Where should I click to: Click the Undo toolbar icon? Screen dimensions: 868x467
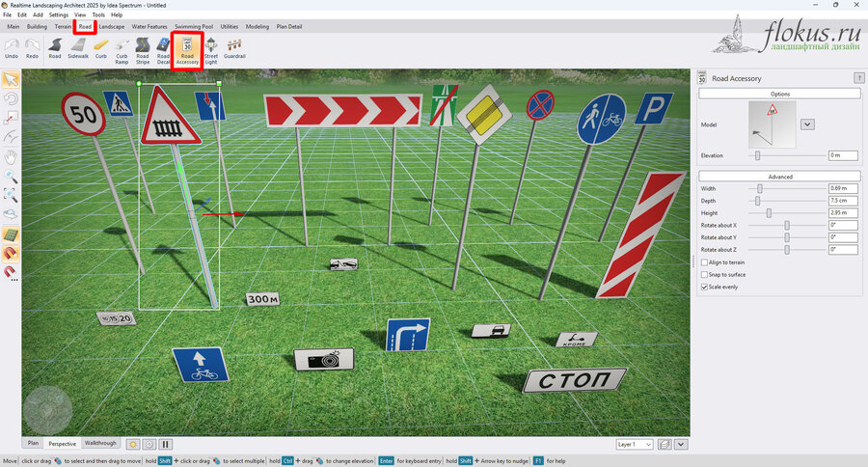point(11,49)
